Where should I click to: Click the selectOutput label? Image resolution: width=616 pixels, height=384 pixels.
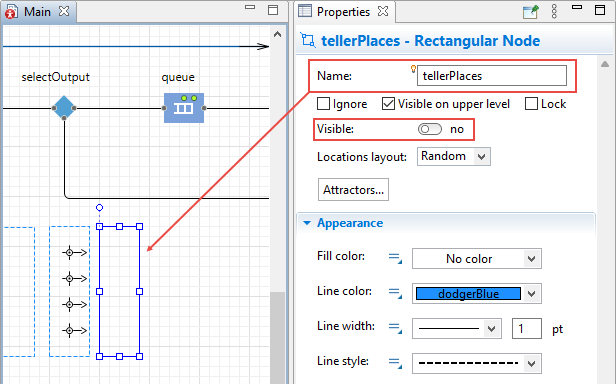click(55, 77)
